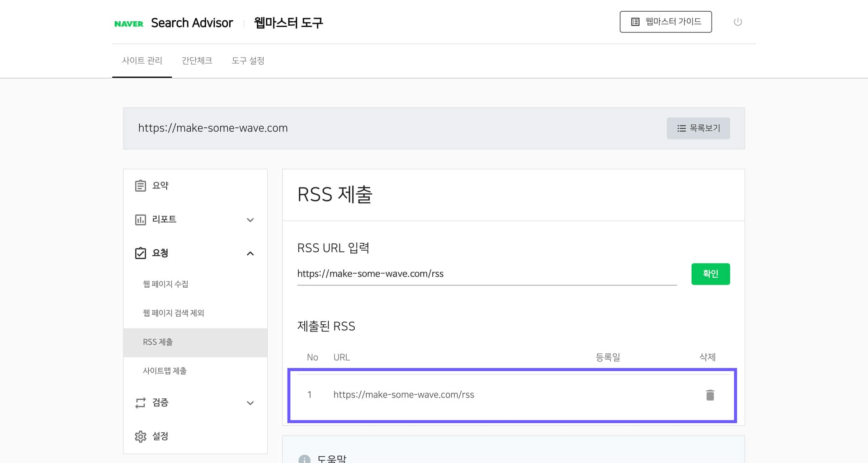Viewport: 868px width, 463px height.
Task: Select the 리포트 chart icon in sidebar
Action: tap(140, 220)
